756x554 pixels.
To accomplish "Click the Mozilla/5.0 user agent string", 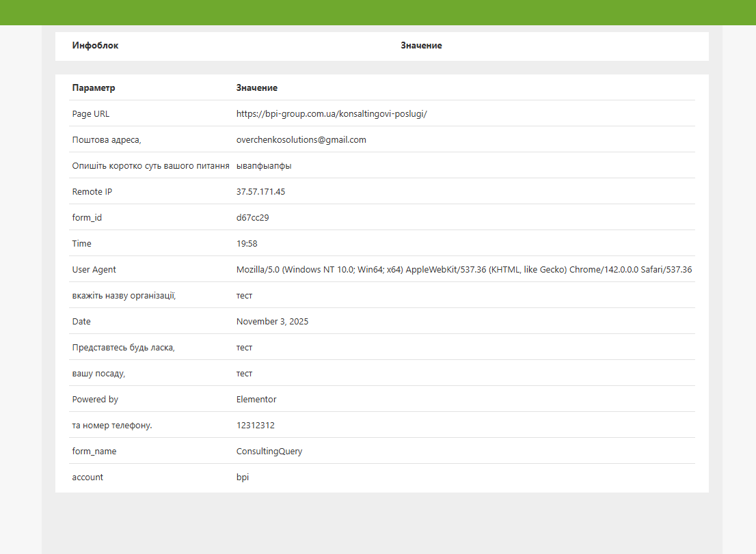I will click(x=464, y=270).
